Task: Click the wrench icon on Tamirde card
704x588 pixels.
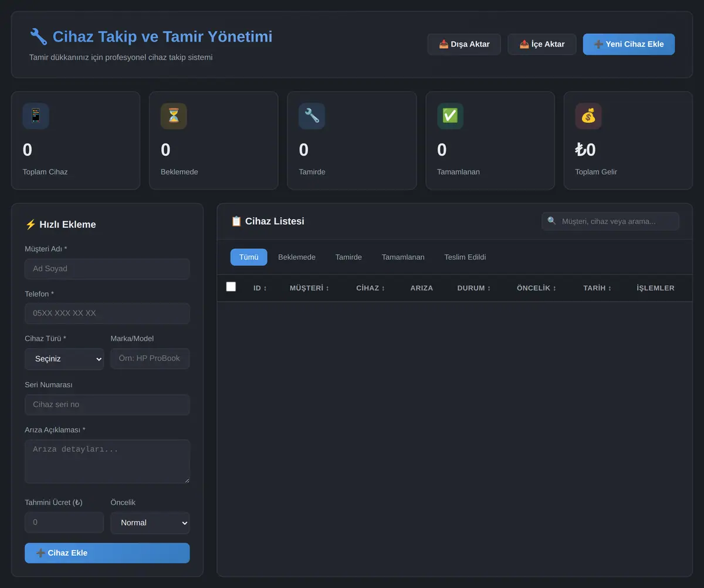Action: point(312,116)
